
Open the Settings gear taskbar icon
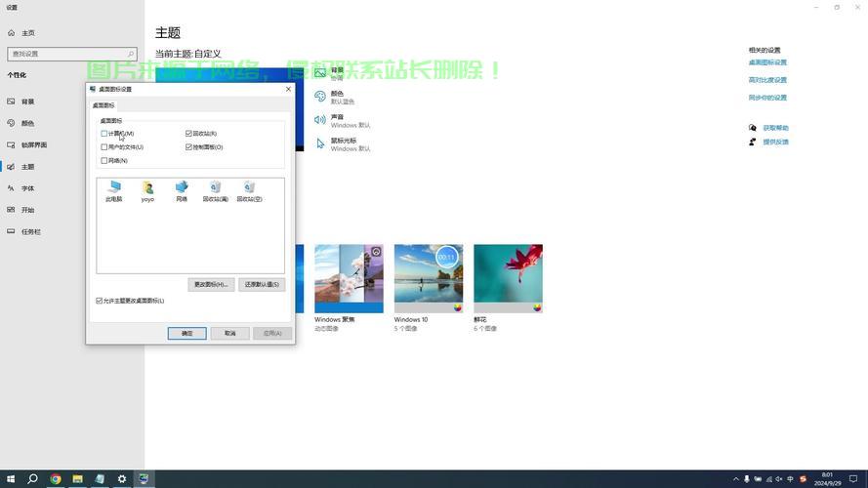[122, 478]
